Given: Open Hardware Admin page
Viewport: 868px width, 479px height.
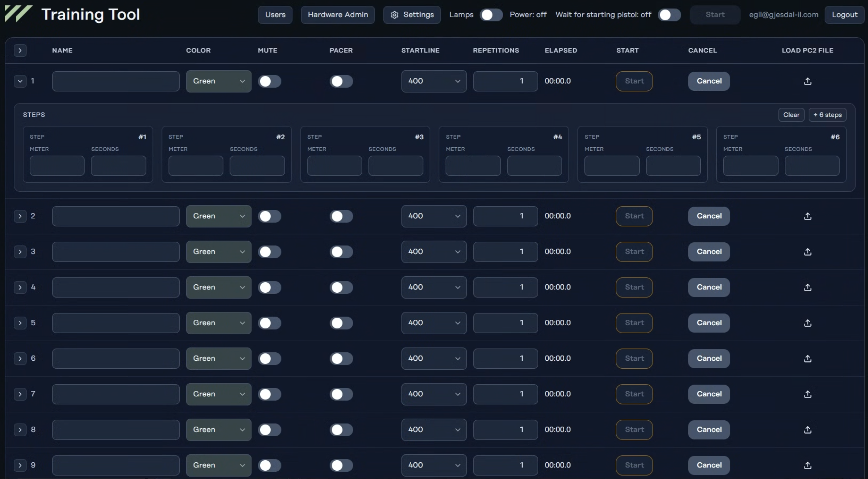Looking at the screenshot, I should tap(338, 15).
